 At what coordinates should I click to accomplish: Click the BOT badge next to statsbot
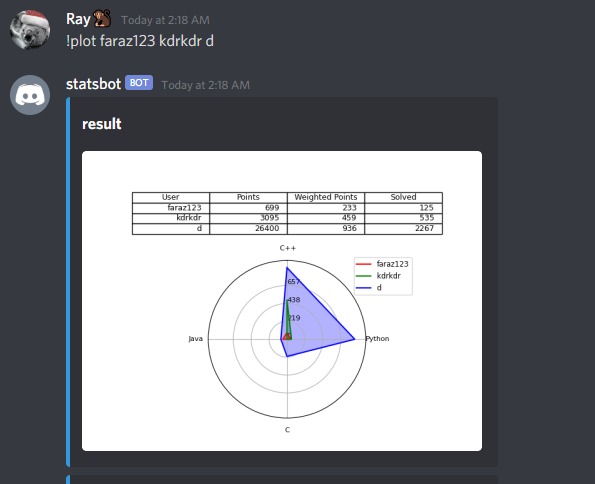[139, 83]
